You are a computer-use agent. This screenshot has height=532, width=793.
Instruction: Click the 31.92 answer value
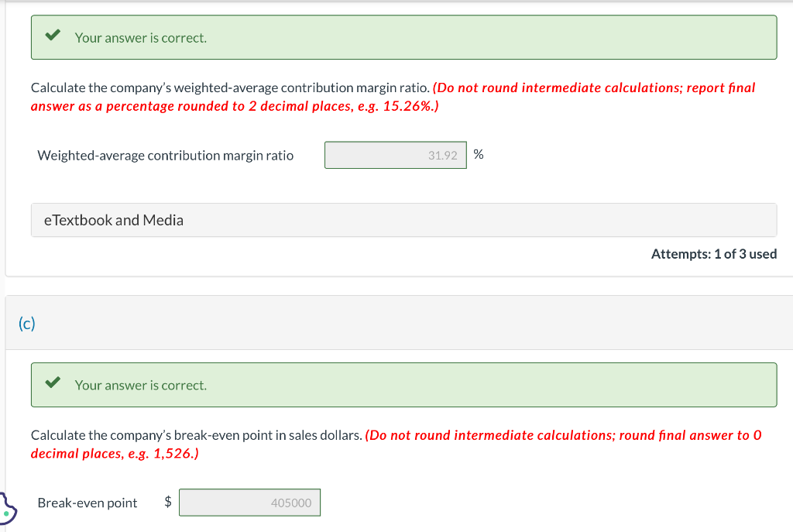444,154
